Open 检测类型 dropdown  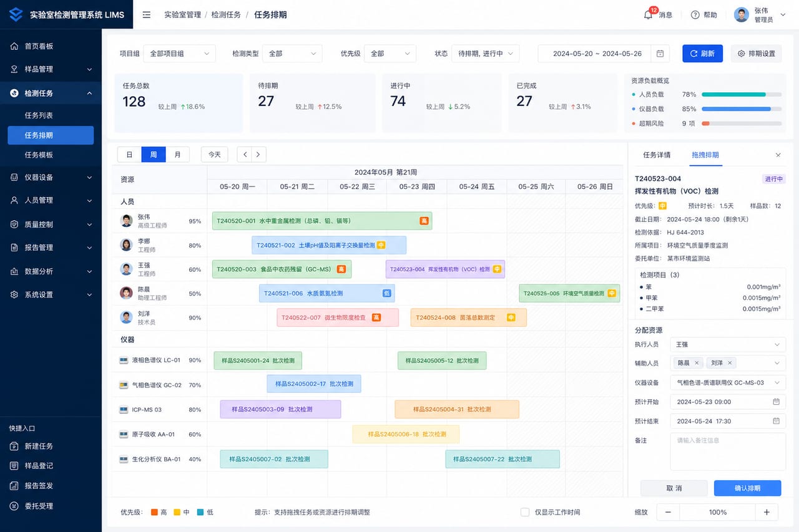[x=292, y=54]
